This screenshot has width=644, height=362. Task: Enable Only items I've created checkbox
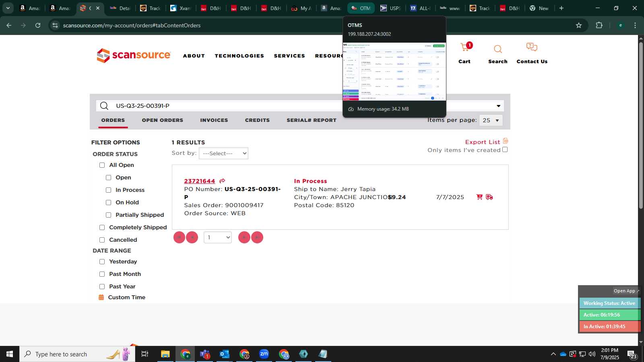pyautogui.click(x=505, y=150)
